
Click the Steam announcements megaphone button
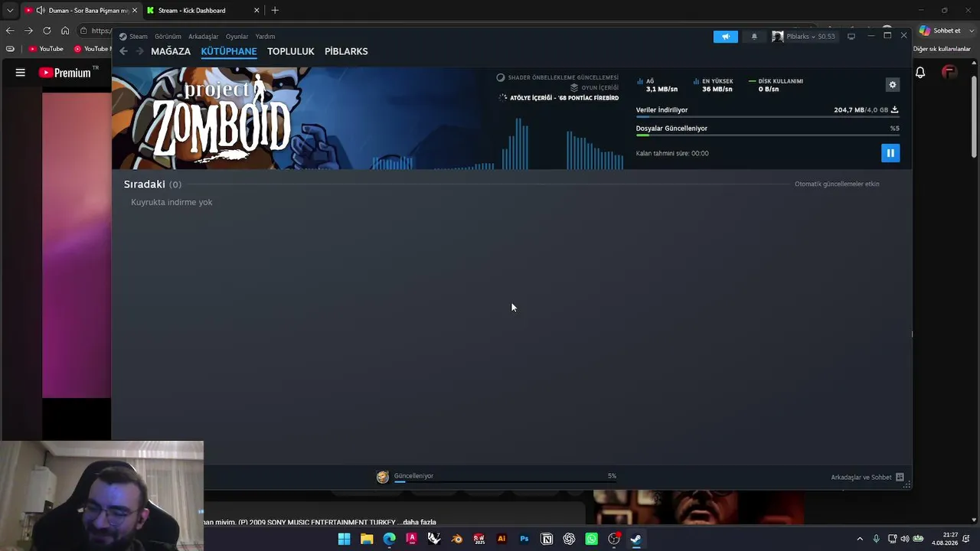coord(726,37)
